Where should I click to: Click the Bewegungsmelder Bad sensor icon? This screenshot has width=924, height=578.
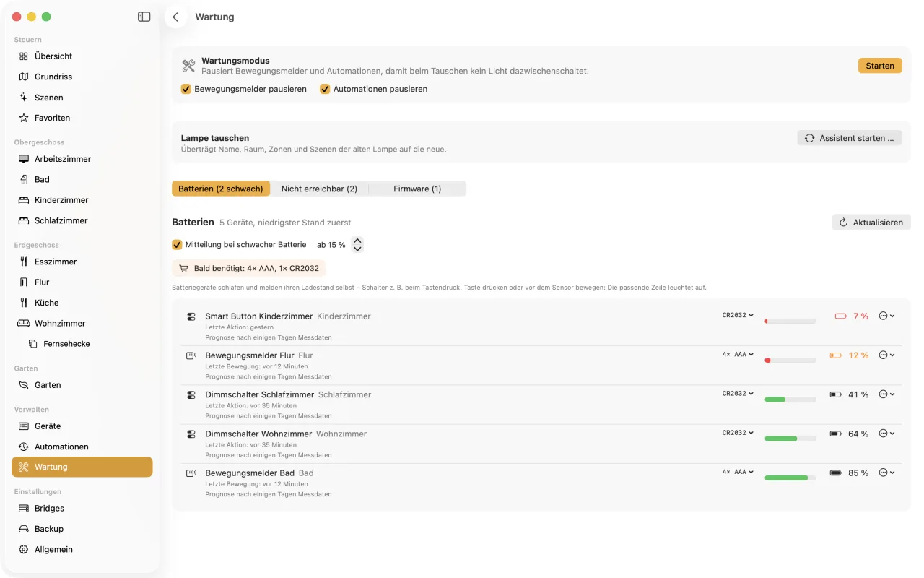pyautogui.click(x=191, y=473)
